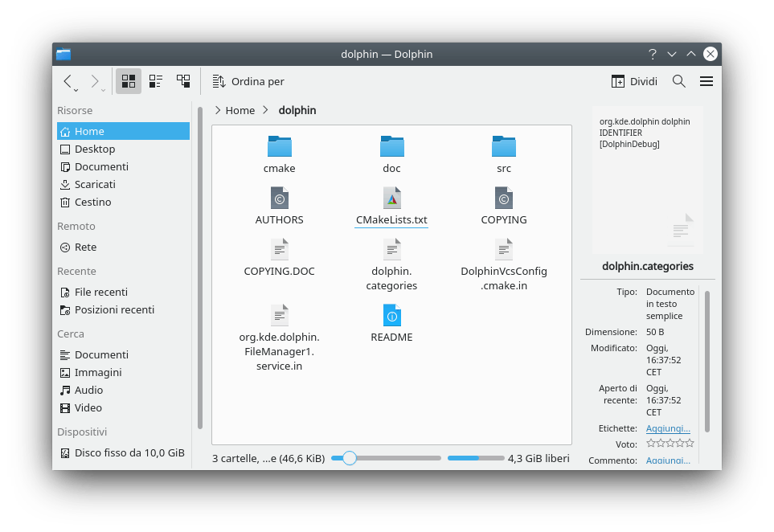Click the window help question mark
774x532 pixels.
tap(653, 54)
